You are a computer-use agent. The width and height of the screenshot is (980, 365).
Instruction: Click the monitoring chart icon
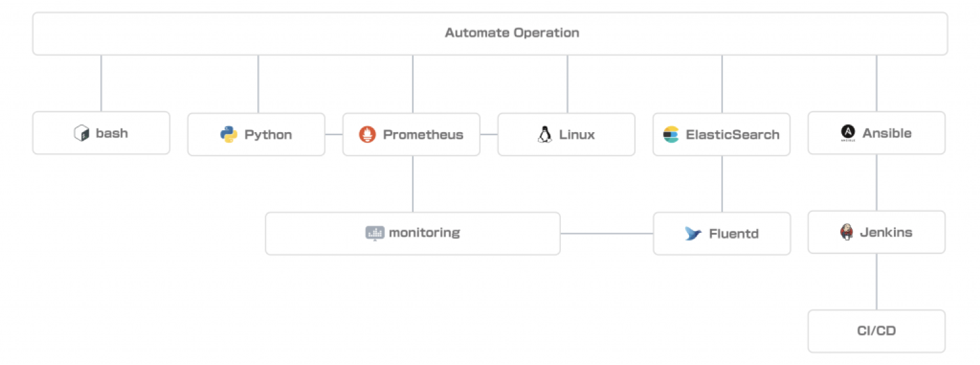pyautogui.click(x=375, y=233)
